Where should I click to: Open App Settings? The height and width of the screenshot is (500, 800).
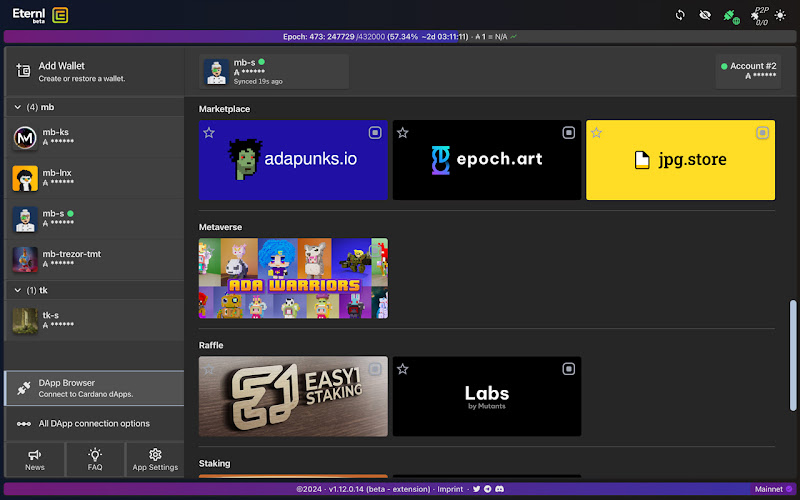155,459
